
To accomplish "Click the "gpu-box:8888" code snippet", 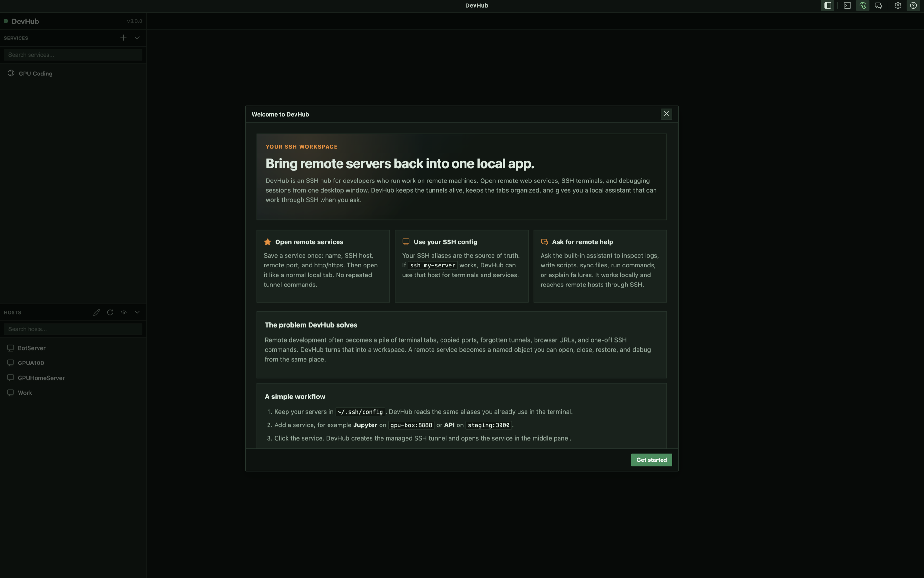I will coord(411,425).
